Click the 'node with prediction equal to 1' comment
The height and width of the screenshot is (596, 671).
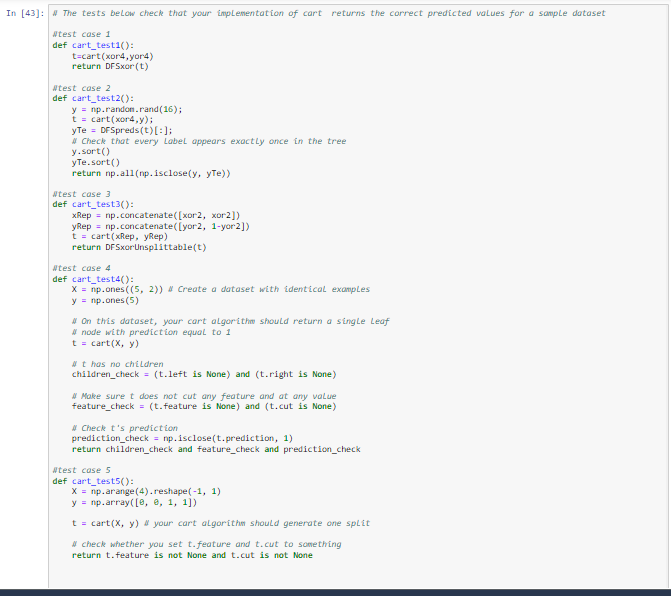click(x=151, y=332)
